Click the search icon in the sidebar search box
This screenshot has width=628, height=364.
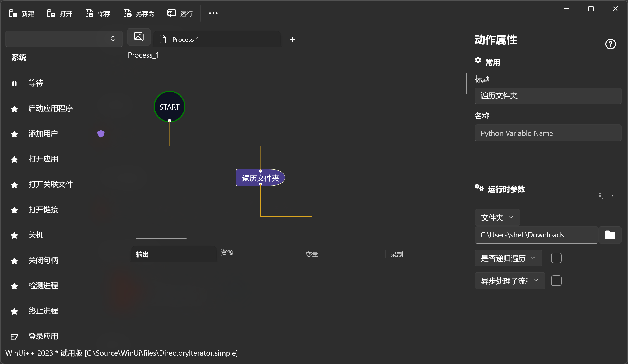coord(113,39)
